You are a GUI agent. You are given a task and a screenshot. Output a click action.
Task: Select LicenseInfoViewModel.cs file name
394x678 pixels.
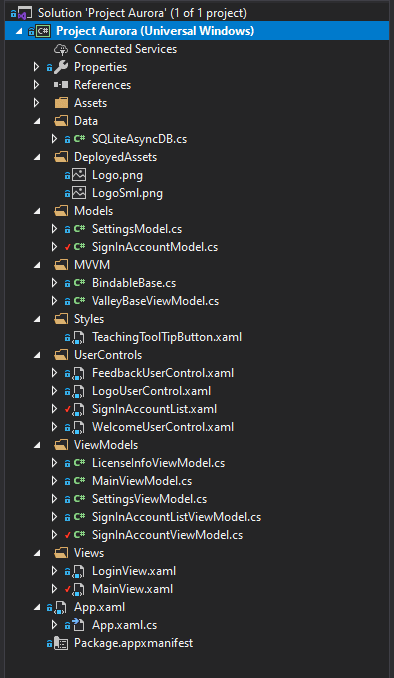tap(158, 463)
